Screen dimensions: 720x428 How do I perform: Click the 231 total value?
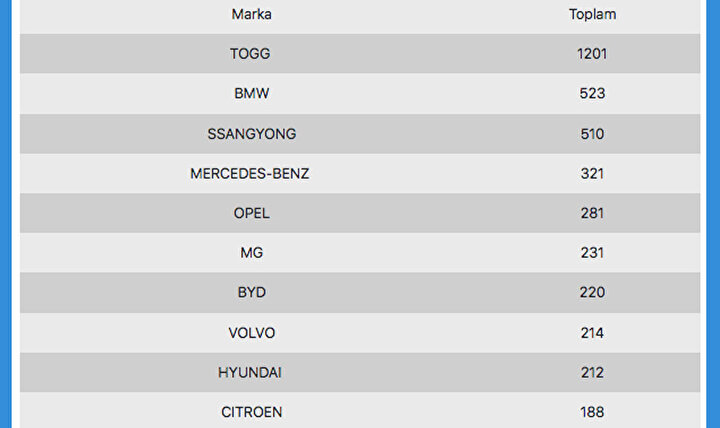[592, 253]
